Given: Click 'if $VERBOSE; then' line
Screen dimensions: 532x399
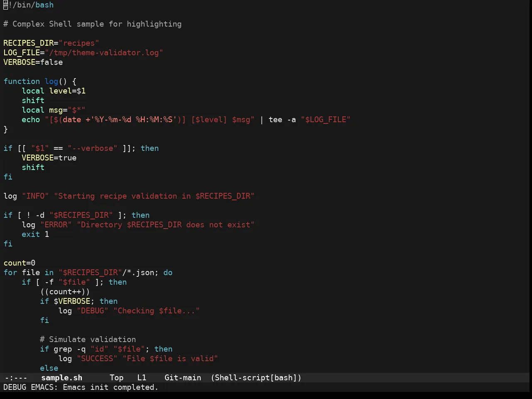Looking at the screenshot, I should pyautogui.click(x=79, y=301).
